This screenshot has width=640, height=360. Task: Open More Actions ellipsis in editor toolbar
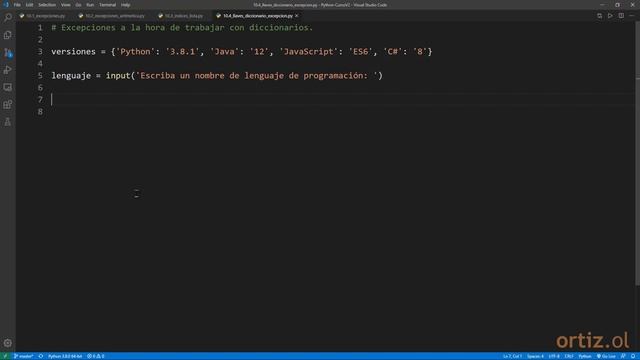point(631,16)
